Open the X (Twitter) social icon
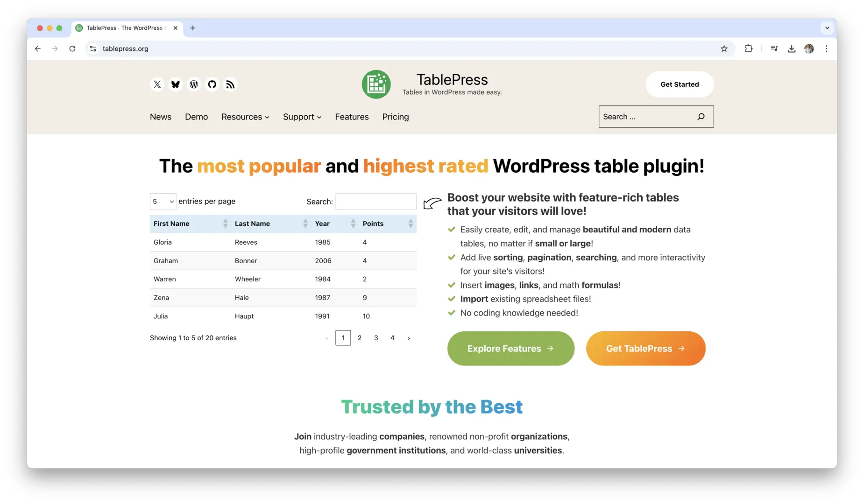This screenshot has width=864, height=504. [x=157, y=84]
